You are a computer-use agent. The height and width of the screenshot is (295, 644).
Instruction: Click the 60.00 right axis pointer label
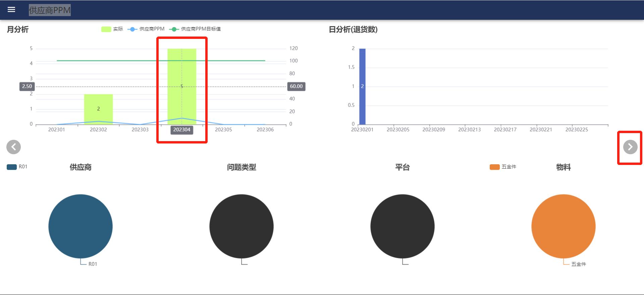pyautogui.click(x=296, y=86)
